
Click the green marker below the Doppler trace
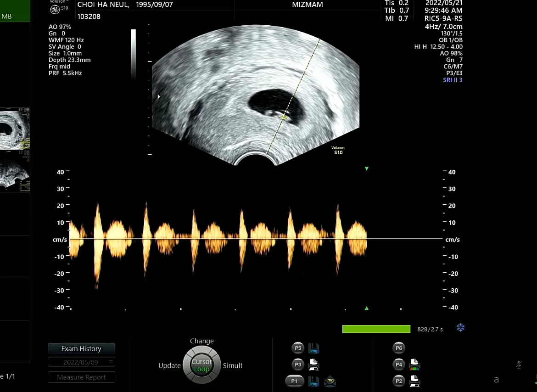click(367, 308)
